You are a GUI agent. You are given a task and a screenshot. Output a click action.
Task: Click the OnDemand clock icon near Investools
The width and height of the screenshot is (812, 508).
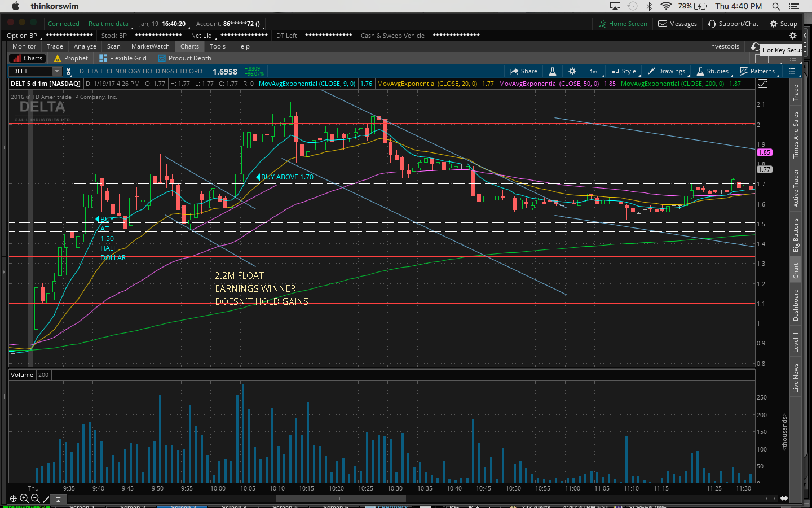click(755, 46)
